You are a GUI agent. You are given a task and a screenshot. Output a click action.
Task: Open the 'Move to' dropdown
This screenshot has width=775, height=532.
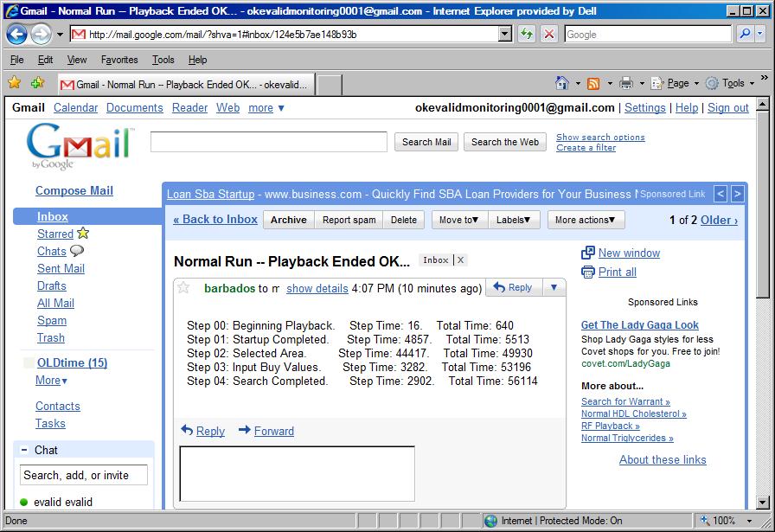[x=459, y=220]
